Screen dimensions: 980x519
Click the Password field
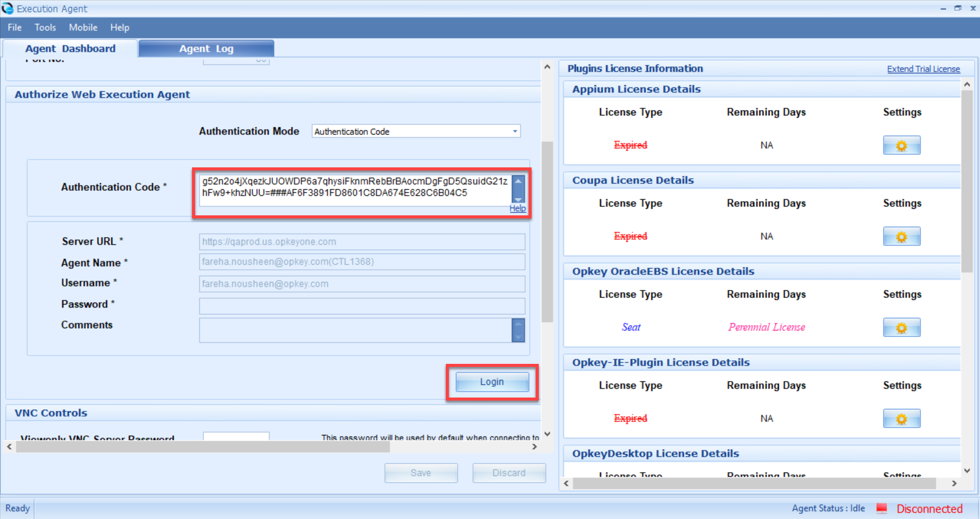pyautogui.click(x=362, y=306)
